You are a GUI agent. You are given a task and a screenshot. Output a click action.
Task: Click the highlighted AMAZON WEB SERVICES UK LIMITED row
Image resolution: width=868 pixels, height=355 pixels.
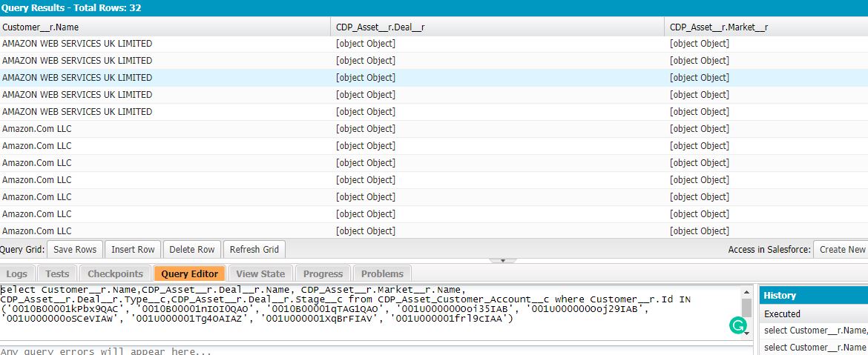click(434, 78)
